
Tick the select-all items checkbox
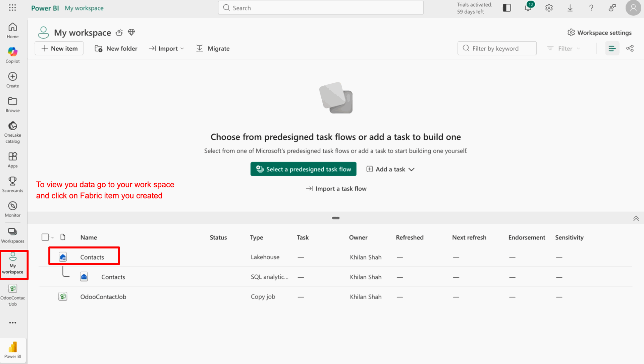[45, 237]
